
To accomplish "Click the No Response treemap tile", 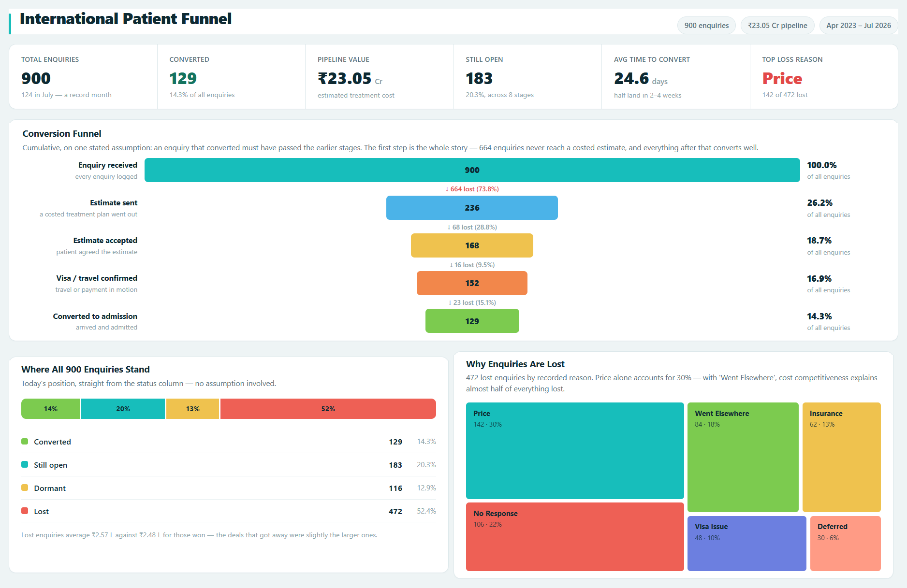I will (x=575, y=537).
